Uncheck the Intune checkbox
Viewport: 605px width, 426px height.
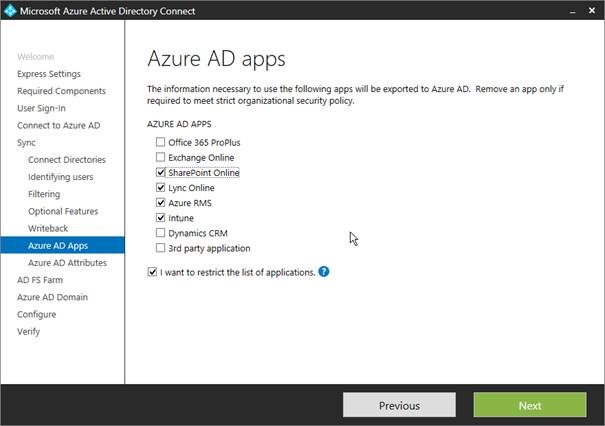tap(160, 218)
